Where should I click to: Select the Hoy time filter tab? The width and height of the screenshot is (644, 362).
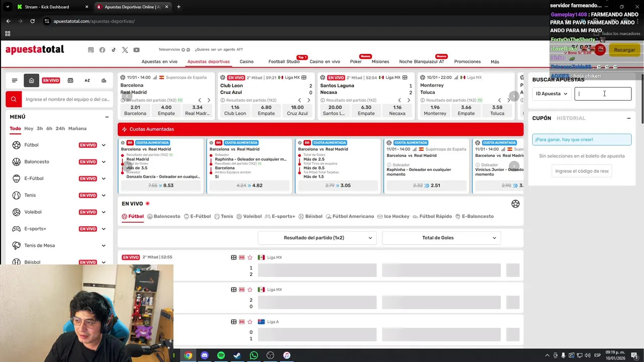tap(29, 129)
